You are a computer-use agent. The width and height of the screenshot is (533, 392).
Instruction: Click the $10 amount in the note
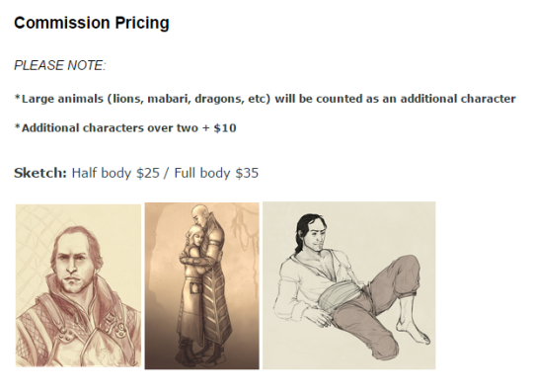pos(225,128)
